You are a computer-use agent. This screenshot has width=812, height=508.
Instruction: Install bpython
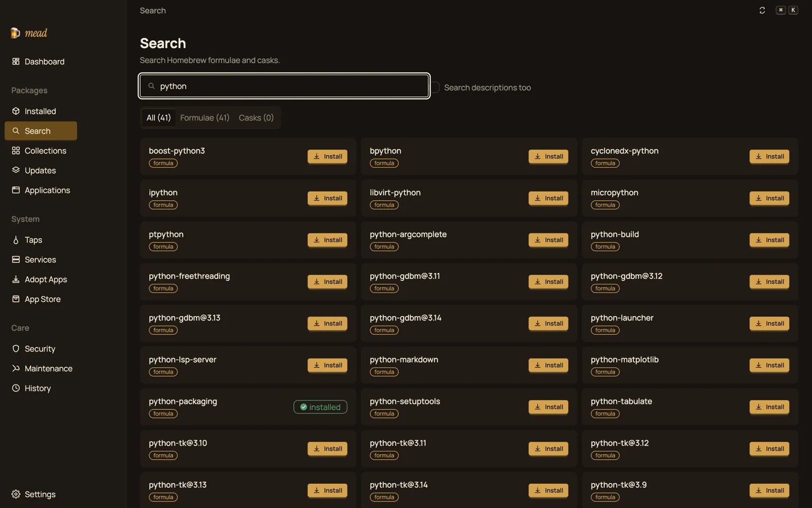point(548,156)
